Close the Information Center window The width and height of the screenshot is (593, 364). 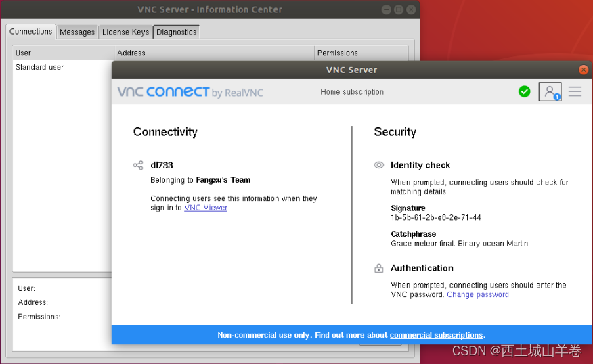[x=411, y=9]
